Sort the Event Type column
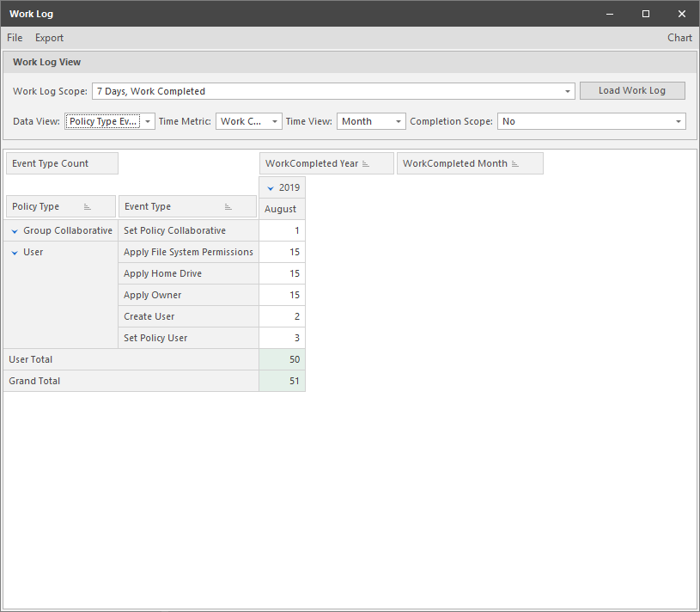Screen dimensions: 700x612 pos(228,206)
